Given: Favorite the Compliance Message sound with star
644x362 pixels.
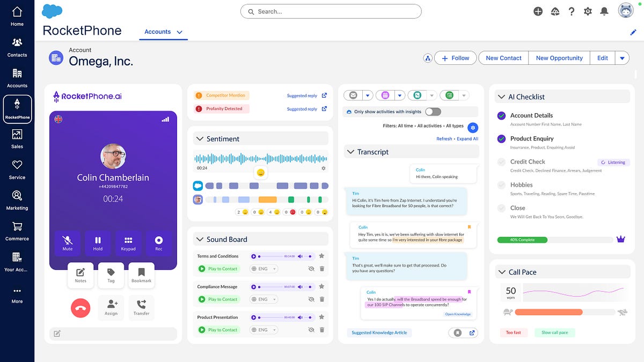Looking at the screenshot, I should point(321,286).
